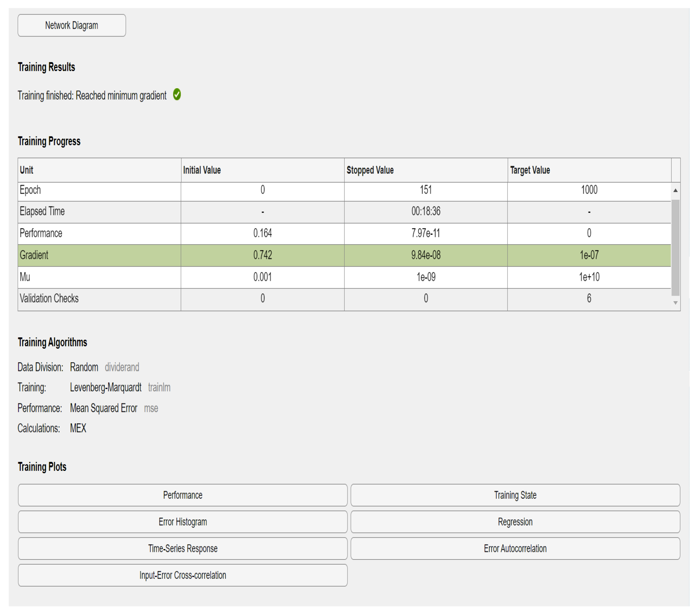
Task: Display the Time-Series Response plot
Action: pyautogui.click(x=182, y=548)
